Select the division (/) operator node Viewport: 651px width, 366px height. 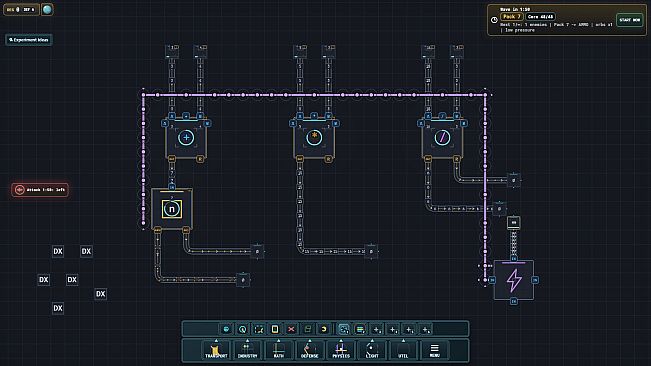pos(442,138)
